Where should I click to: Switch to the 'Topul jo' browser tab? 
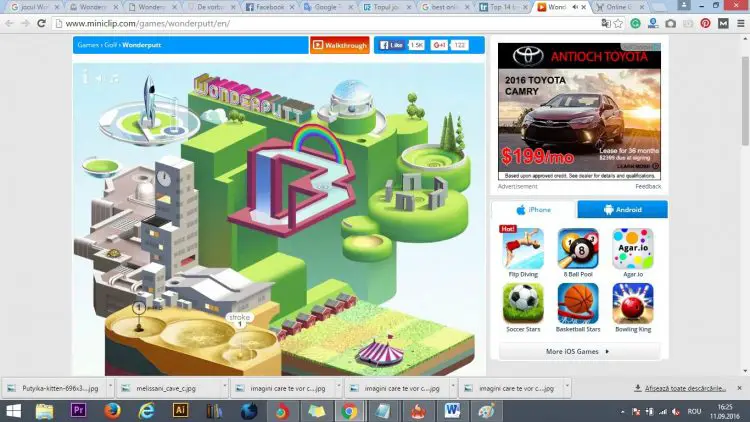386,7
